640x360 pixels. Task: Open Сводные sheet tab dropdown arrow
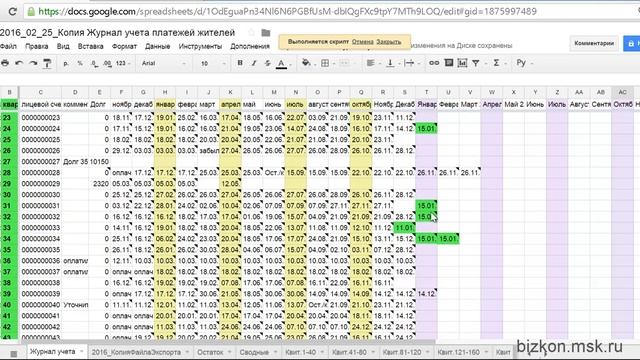pos(276,352)
